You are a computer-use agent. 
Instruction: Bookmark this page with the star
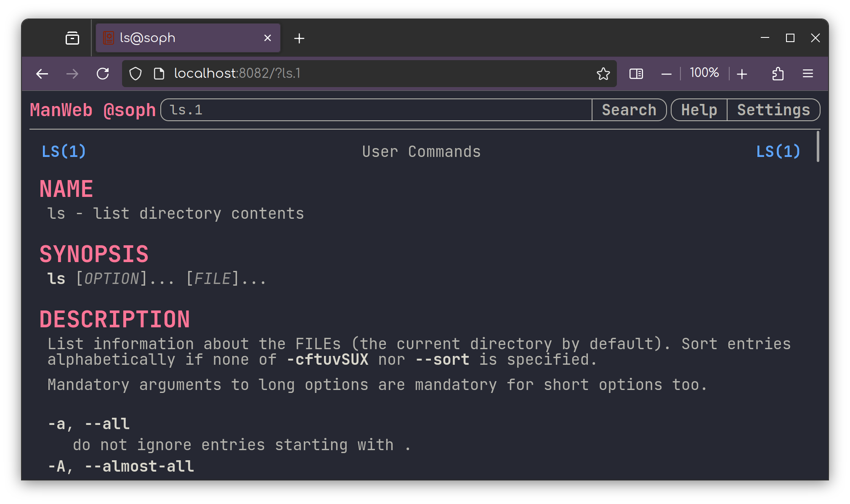point(603,74)
